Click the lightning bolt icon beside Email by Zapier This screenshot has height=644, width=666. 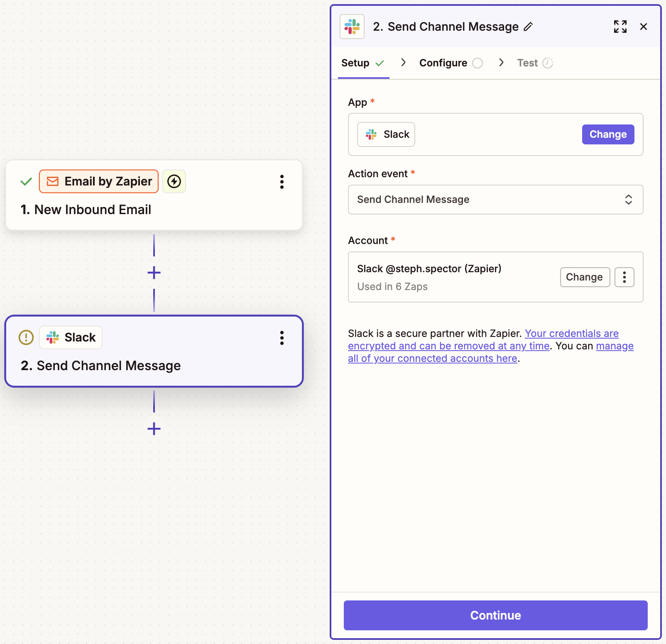tap(174, 181)
